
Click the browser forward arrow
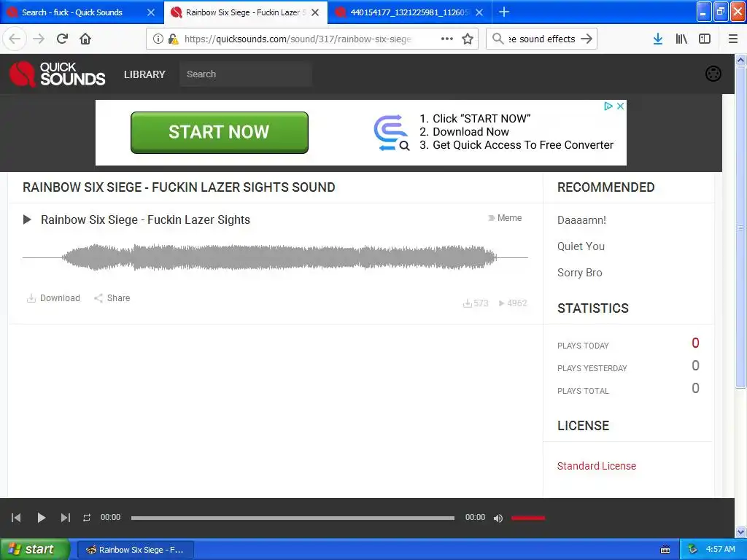point(39,39)
